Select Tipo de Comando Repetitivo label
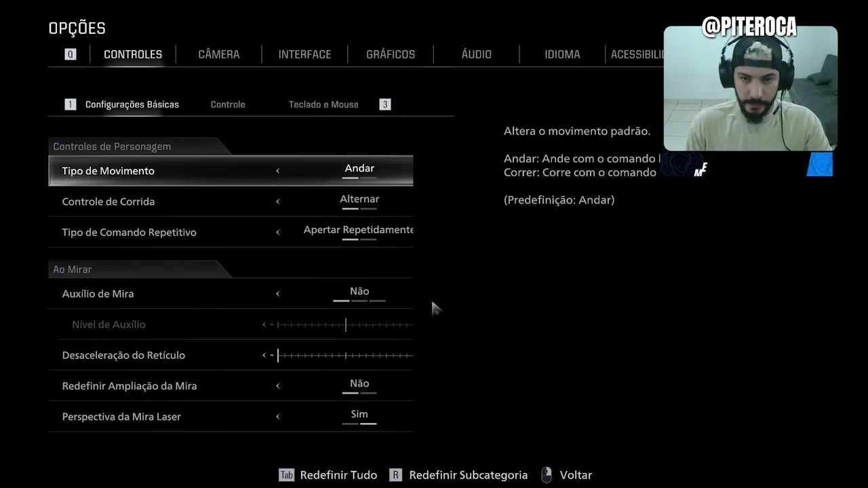Image resolution: width=868 pixels, height=488 pixels. pyautogui.click(x=130, y=232)
